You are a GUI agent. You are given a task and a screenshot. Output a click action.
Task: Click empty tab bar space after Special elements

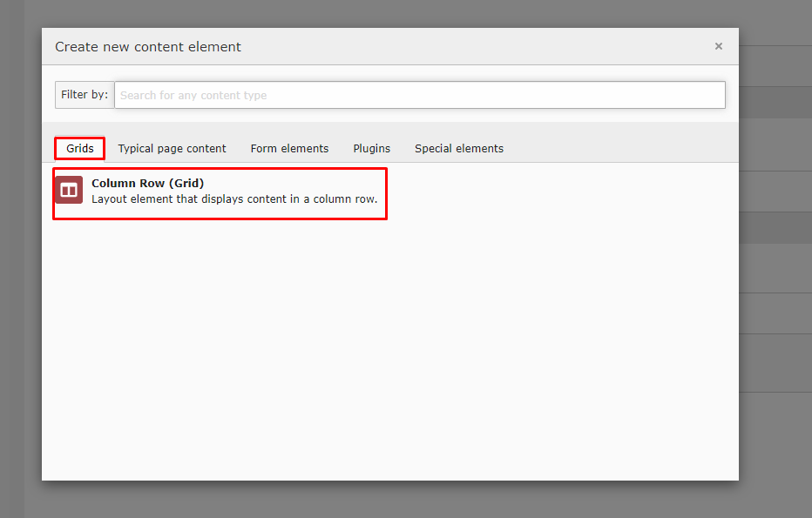(x=619, y=149)
